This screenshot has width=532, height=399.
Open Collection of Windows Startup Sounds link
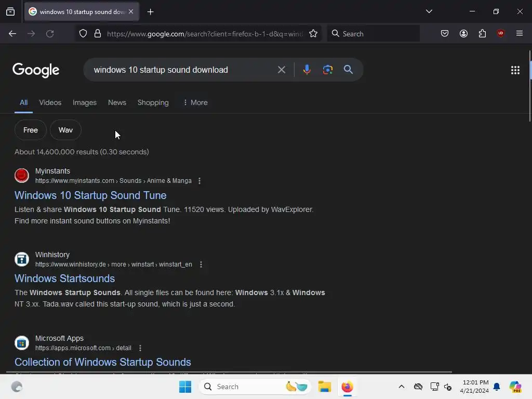click(x=103, y=362)
